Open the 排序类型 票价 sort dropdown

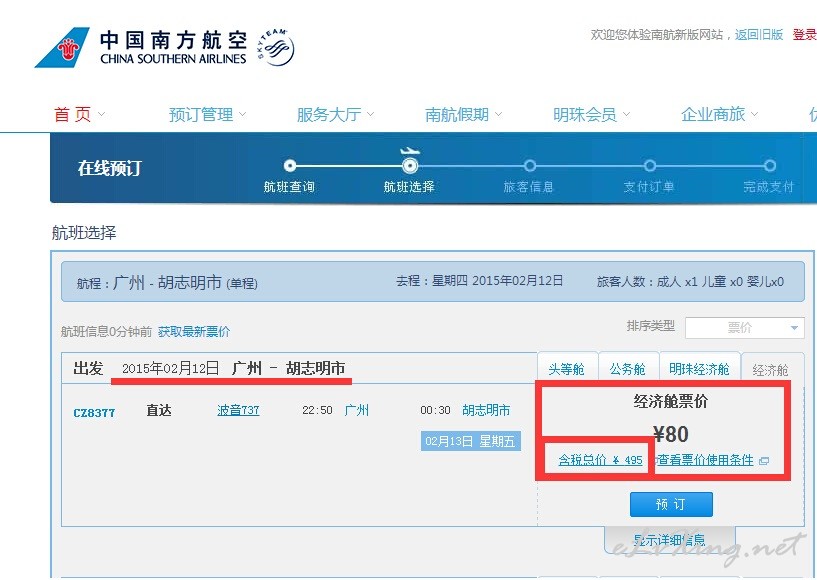coord(745,328)
